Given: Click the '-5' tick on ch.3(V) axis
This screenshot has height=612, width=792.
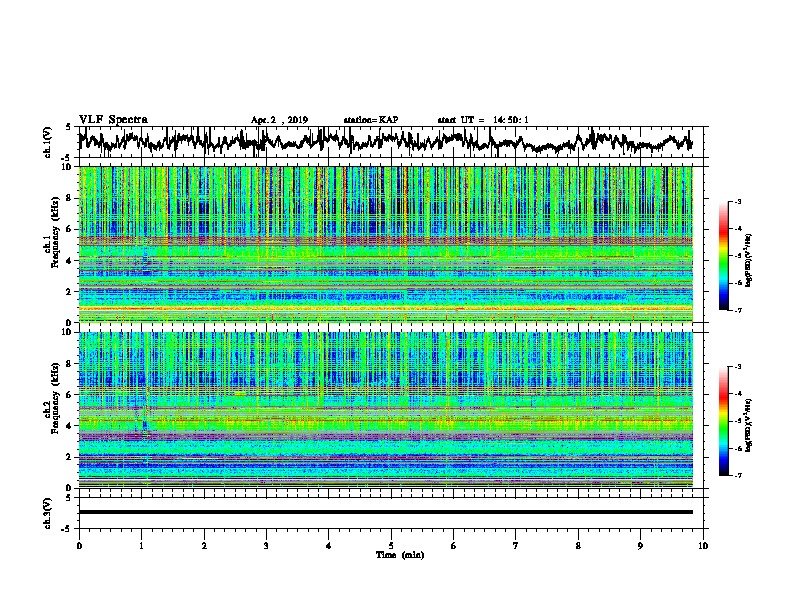Looking at the screenshot, I should (67, 529).
